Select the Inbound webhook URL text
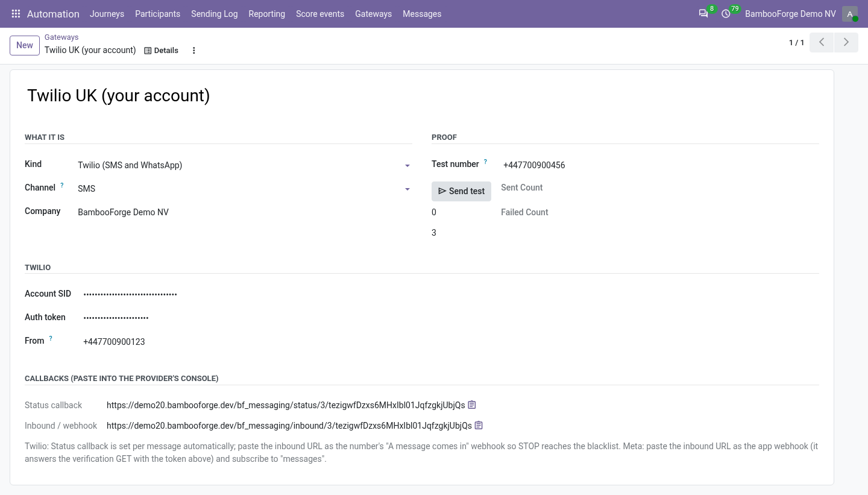The height and width of the screenshot is (495, 868). (289, 426)
